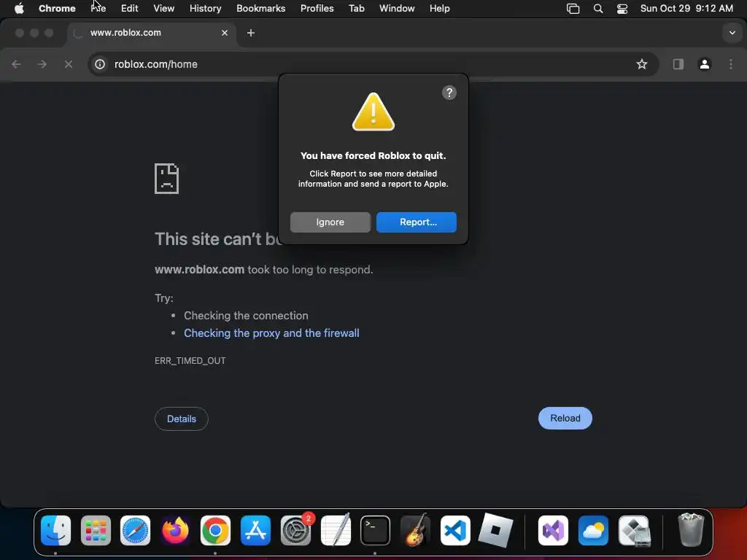Image resolution: width=747 pixels, height=560 pixels.
Task: Open the weather cloud app in the dock
Action: (x=593, y=530)
